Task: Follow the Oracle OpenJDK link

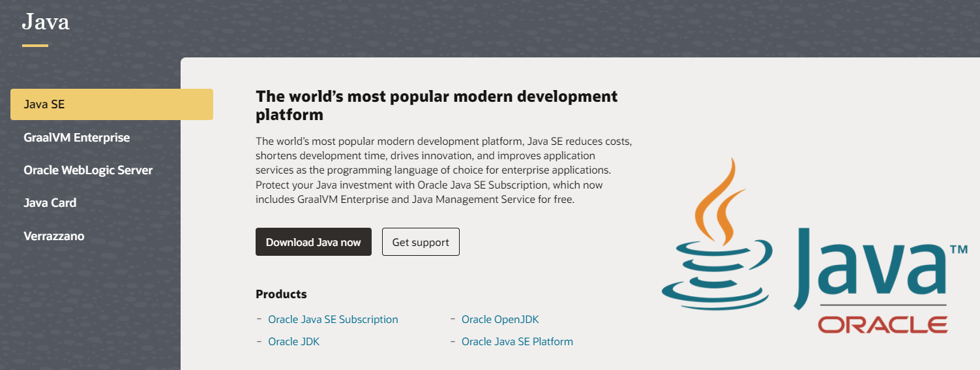Action: coord(500,320)
